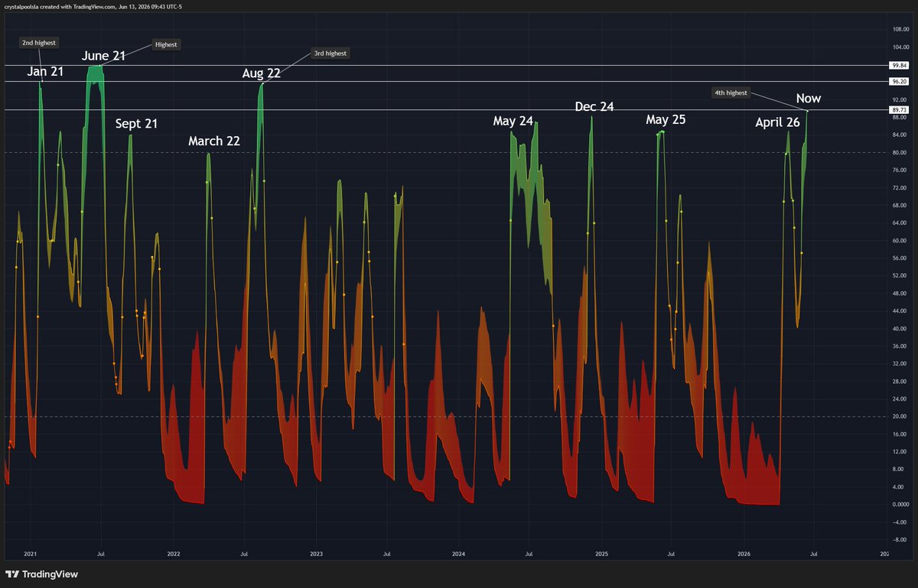Click the 2024 time axis label
The width and height of the screenshot is (918, 588).
[458, 553]
